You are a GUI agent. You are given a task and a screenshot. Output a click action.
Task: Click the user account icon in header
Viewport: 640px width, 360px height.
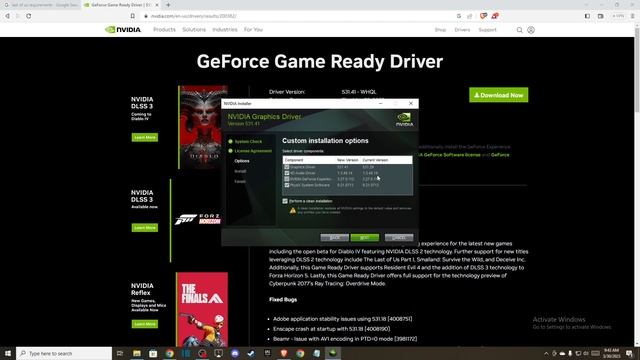pos(531,30)
